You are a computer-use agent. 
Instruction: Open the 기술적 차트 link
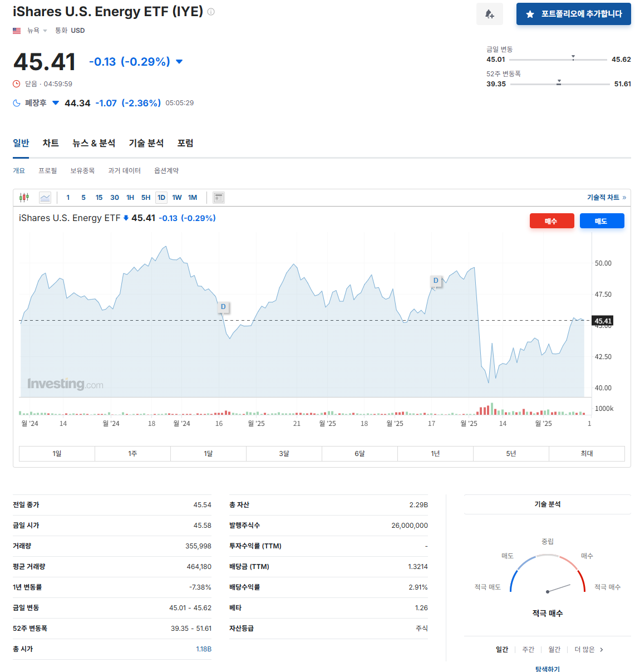coord(602,197)
